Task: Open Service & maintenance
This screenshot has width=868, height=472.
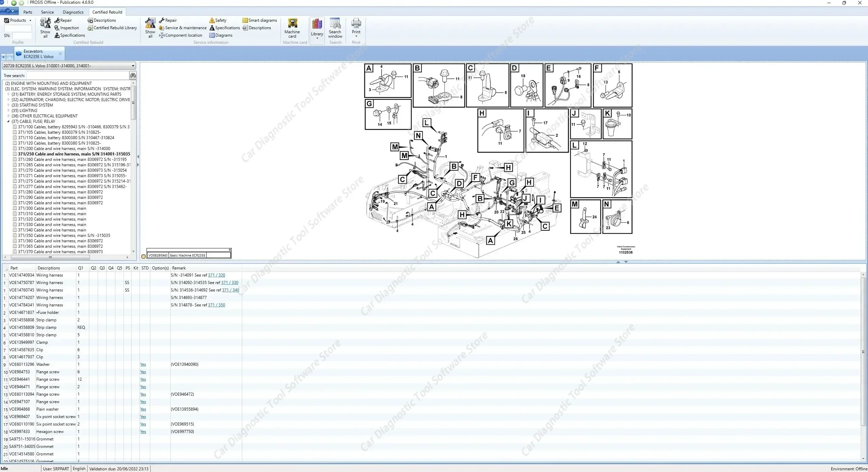Action: click(x=183, y=28)
